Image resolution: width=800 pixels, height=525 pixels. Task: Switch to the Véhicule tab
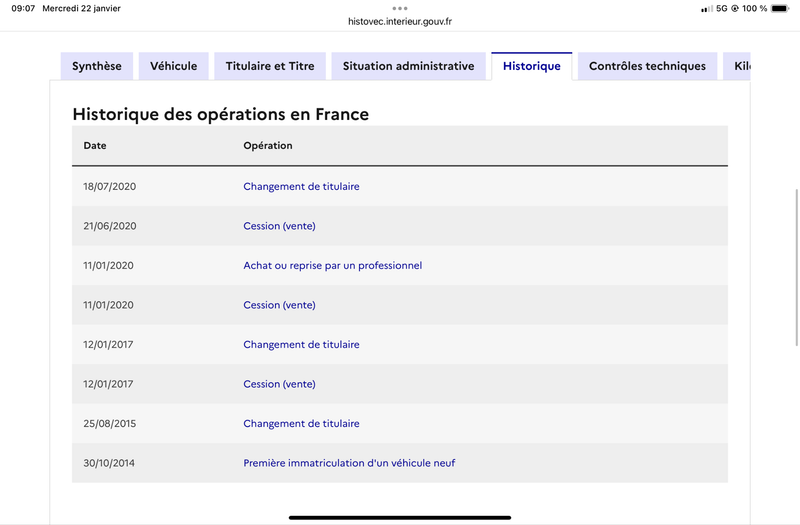173,66
